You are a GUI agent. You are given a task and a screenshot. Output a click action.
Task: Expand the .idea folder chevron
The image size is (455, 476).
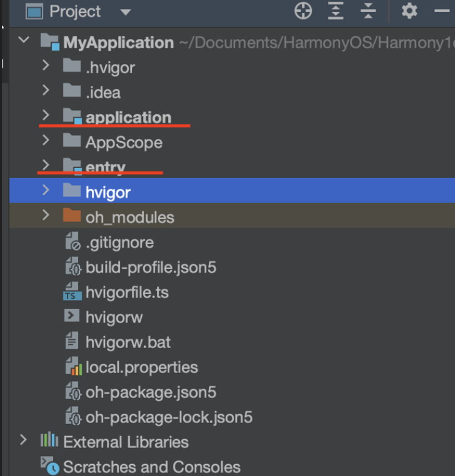tap(46, 90)
